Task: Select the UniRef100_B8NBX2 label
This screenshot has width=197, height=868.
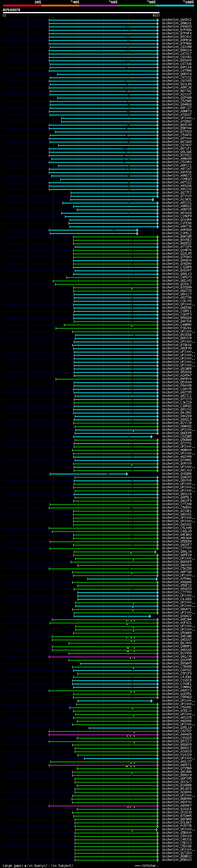Action: pyautogui.click(x=177, y=856)
